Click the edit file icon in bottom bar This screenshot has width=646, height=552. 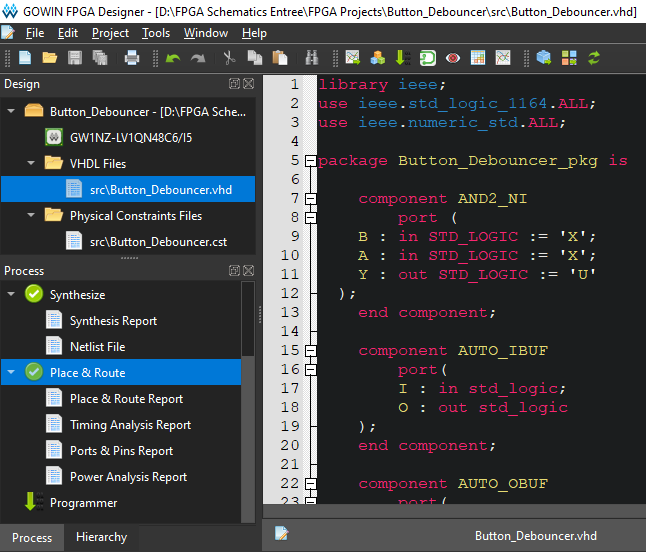[282, 533]
